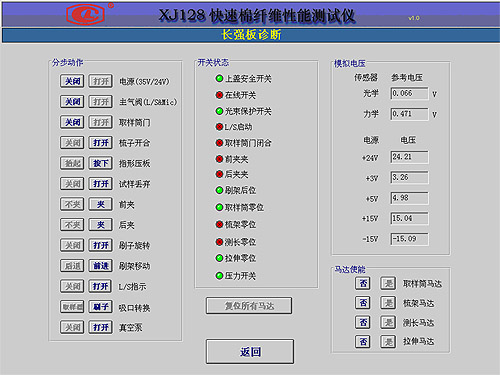The width and height of the screenshot is (500, 375).
Task: Turn on 电源(35V/24V) with 打开
Action: (101, 81)
